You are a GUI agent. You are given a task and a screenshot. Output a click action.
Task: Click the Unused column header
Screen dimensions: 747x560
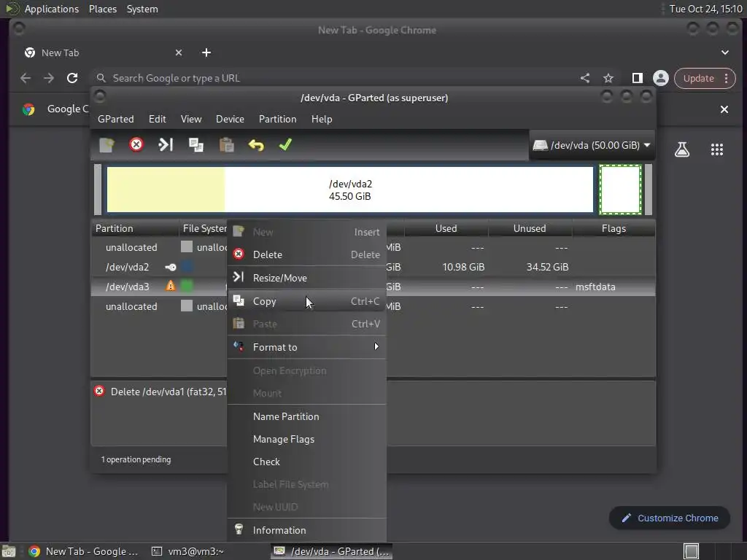(x=530, y=228)
